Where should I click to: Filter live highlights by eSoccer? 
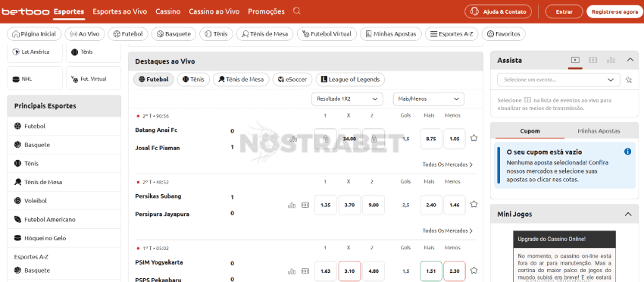point(292,80)
